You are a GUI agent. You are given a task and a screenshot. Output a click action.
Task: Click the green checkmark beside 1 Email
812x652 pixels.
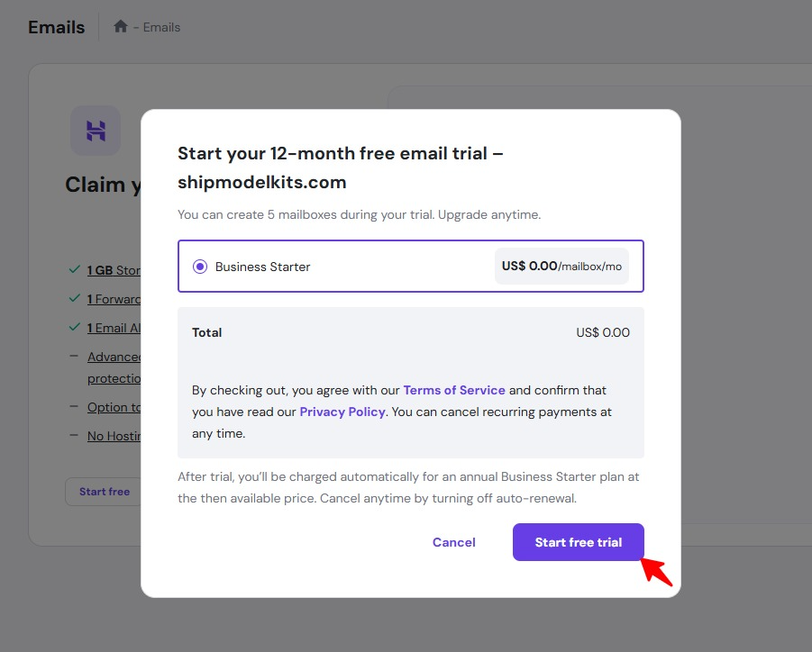(74, 328)
